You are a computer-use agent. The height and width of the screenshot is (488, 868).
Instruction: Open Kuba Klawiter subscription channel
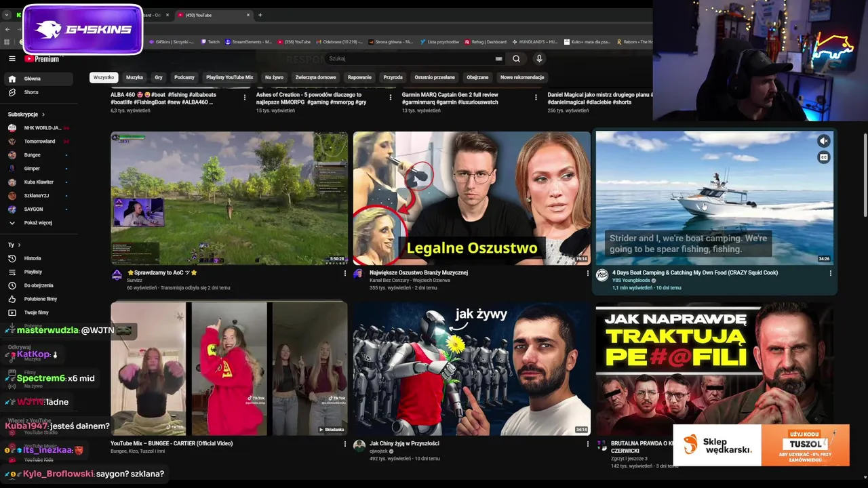39,182
